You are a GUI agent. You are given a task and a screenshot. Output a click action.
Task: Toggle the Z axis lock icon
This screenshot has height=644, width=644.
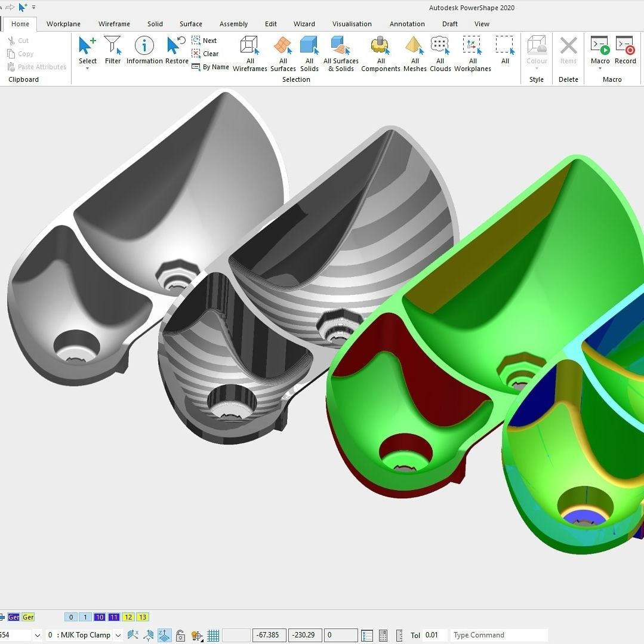click(164, 635)
